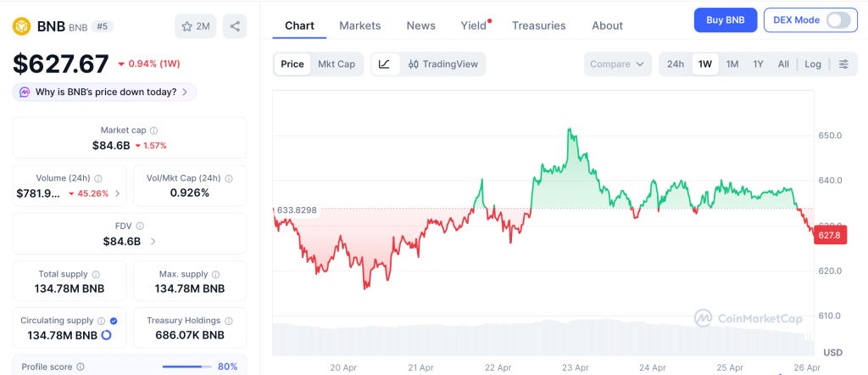Show Circulating supply info icon
Screen dimensions: 868x375
point(102,321)
